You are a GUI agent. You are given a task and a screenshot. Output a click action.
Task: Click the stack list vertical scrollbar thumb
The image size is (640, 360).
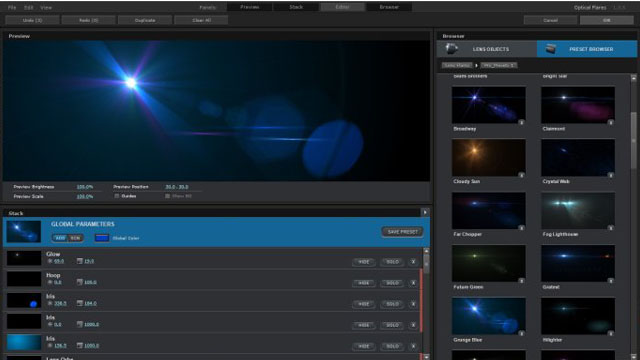426,263
